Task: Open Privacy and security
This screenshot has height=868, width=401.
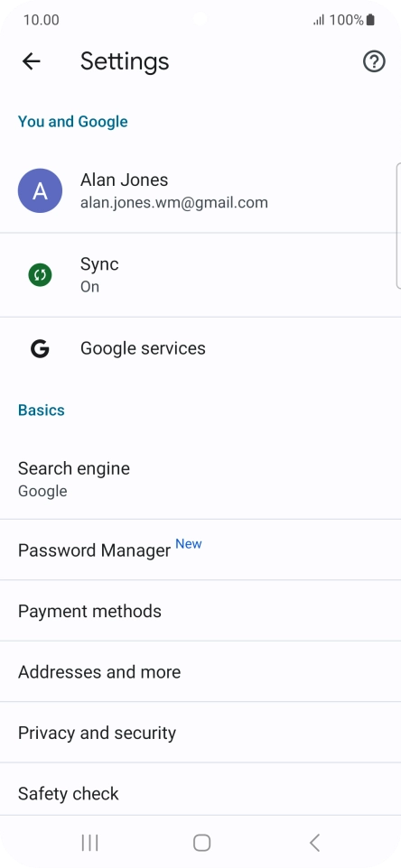Action: pos(200,733)
